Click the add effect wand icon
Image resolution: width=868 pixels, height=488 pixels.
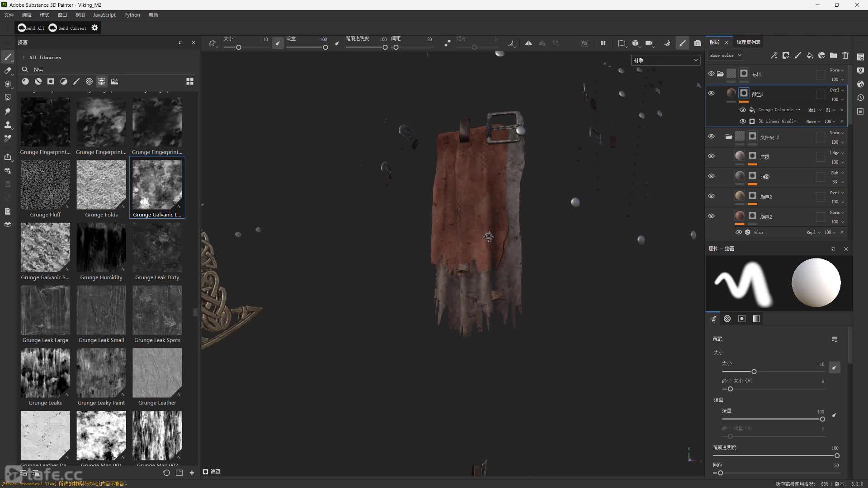pos(774,55)
